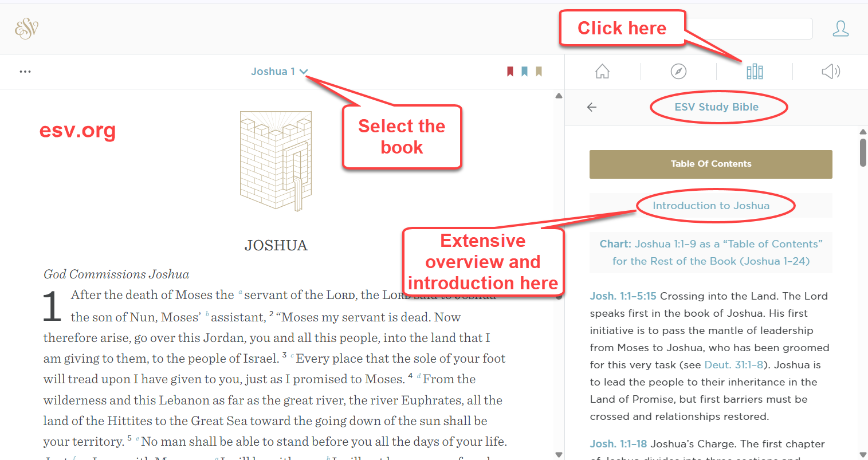Open the compass explore icon

click(678, 72)
